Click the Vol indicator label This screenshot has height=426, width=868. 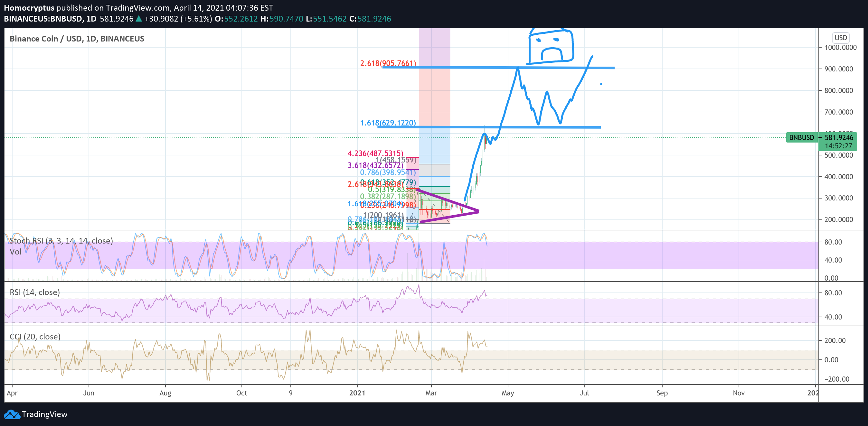(x=15, y=252)
